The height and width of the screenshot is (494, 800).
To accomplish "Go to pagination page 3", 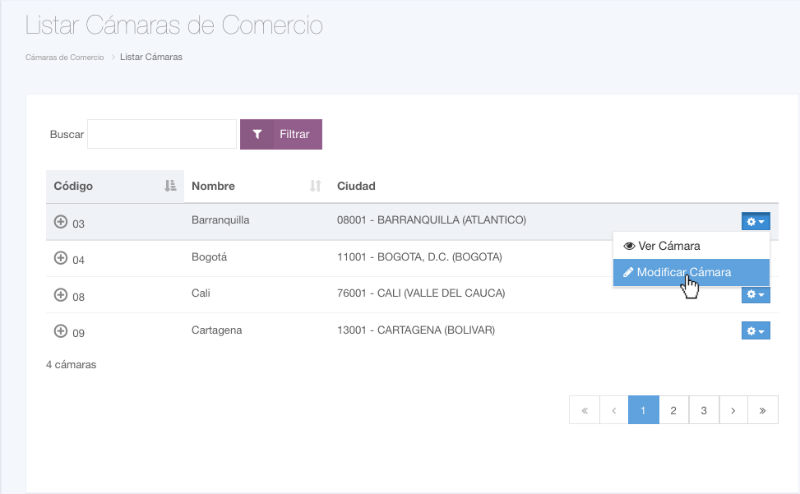I will coord(704,410).
